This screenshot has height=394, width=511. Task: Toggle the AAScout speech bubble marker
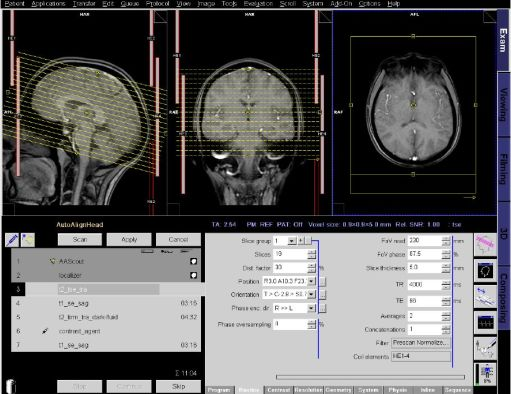click(193, 261)
